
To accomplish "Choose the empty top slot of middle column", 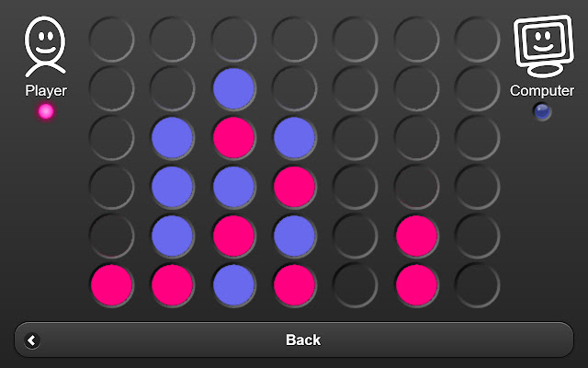I will [294, 39].
